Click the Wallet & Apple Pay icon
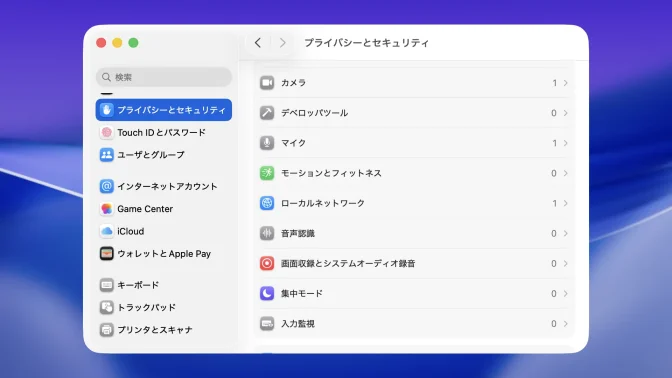 (x=107, y=254)
